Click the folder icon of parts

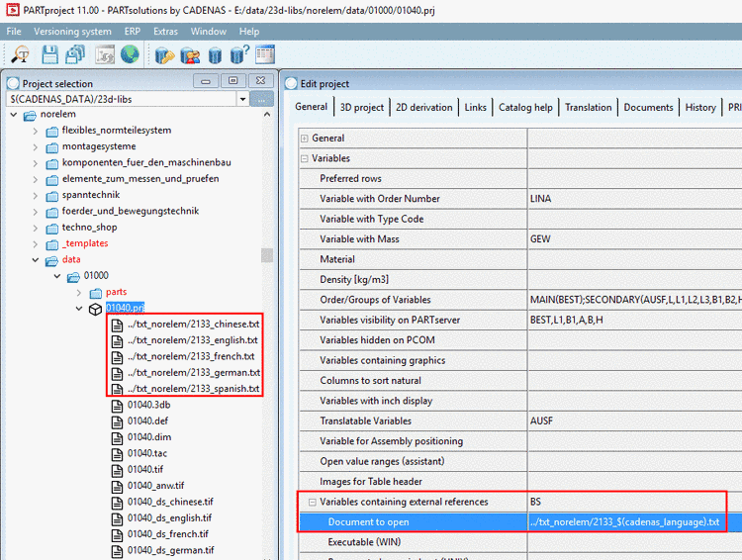[x=96, y=293]
